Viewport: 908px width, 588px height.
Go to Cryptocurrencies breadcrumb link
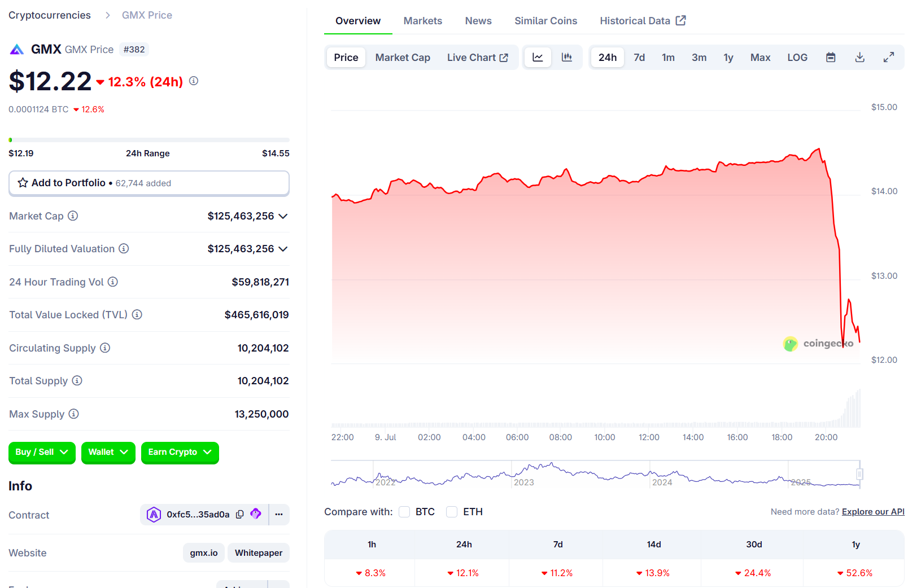point(50,15)
